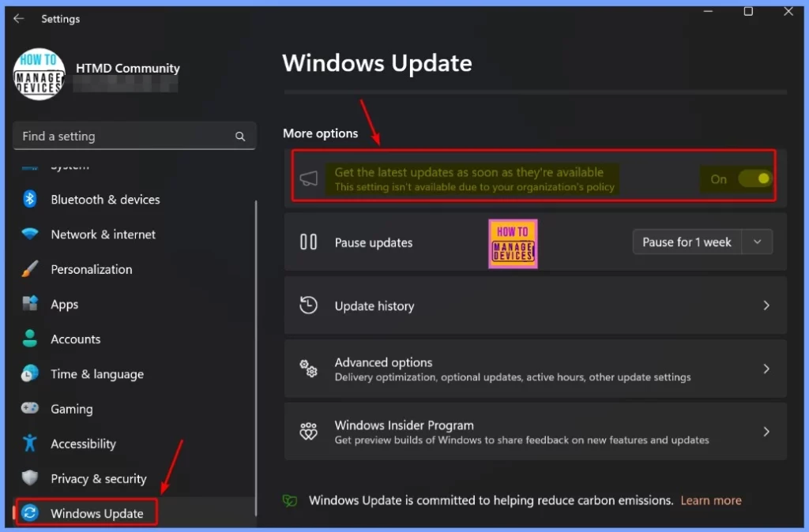The height and width of the screenshot is (532, 809).
Task: Select Windows Update in sidebar
Action: (97, 513)
